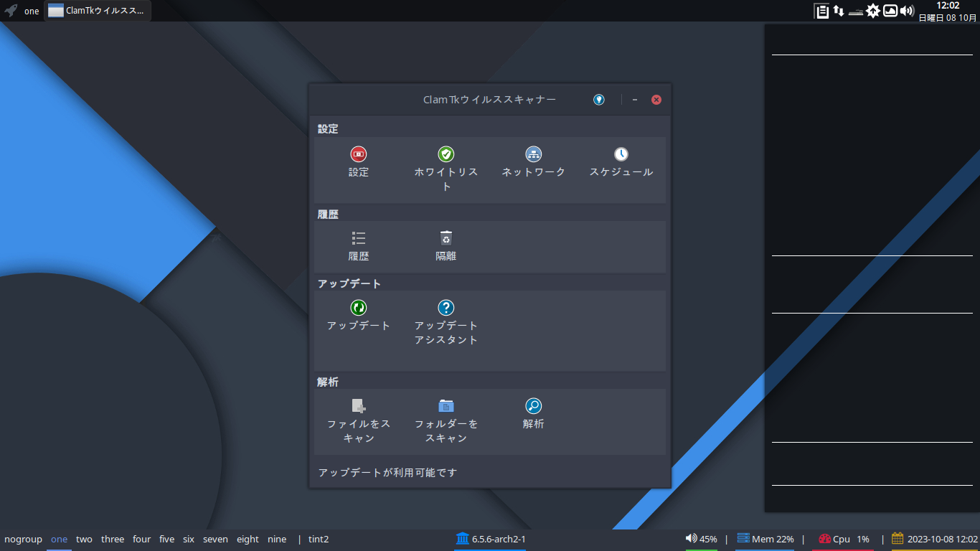The image size is (980, 551).
Task: Switch to workspace 'two' in bottom bar
Action: (x=84, y=540)
